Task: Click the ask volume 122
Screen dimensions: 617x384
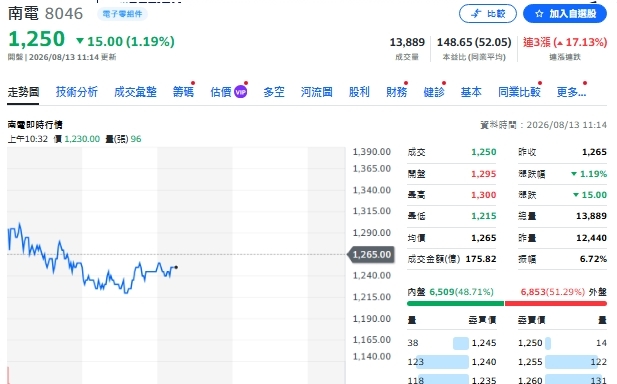Action: click(599, 362)
